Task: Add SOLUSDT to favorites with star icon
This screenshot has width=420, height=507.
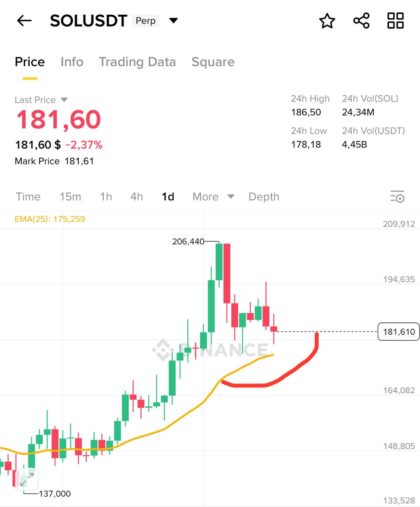Action: click(x=327, y=21)
